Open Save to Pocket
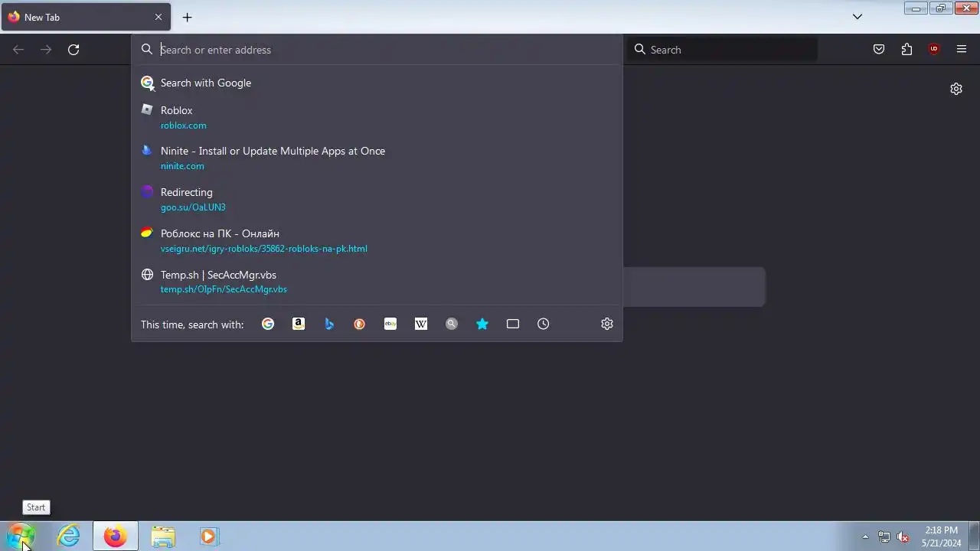Image resolution: width=980 pixels, height=551 pixels. (879, 50)
